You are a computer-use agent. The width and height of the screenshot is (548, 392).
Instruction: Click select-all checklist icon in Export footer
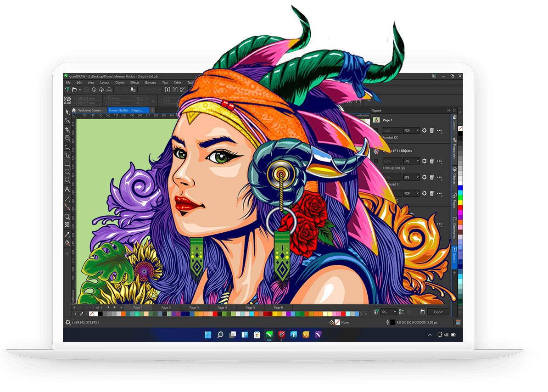click(401, 312)
